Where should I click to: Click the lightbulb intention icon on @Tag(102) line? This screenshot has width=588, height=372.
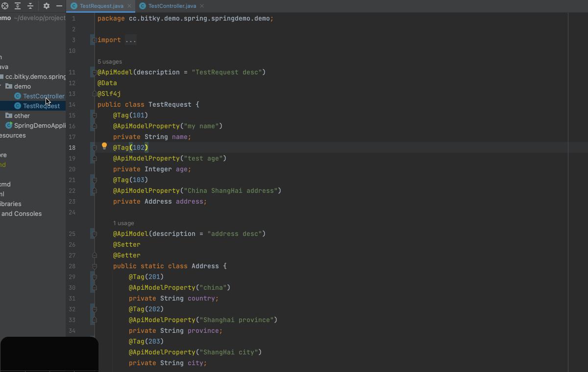pyautogui.click(x=104, y=146)
